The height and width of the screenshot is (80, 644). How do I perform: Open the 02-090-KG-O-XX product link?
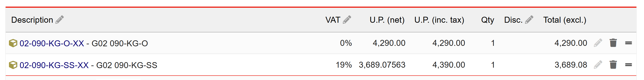click(x=52, y=43)
